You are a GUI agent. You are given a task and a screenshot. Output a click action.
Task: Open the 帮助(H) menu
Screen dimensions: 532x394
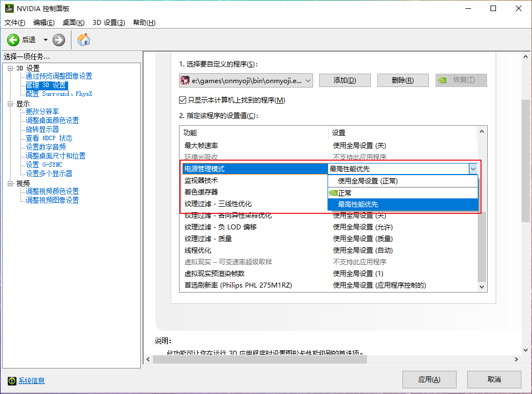click(x=144, y=22)
